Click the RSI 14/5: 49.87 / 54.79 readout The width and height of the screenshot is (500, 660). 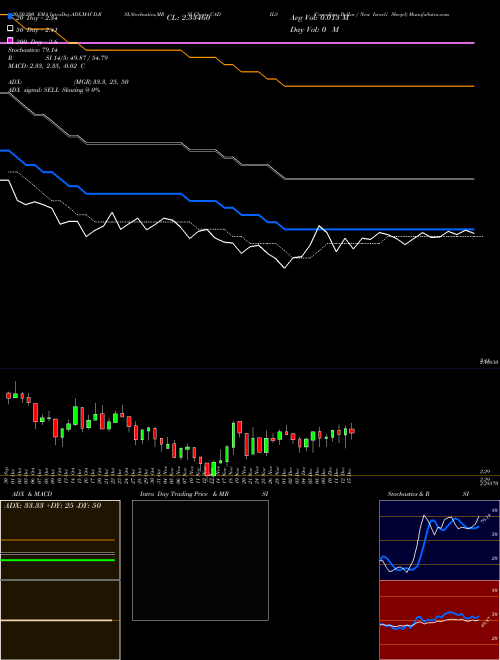coord(58,58)
